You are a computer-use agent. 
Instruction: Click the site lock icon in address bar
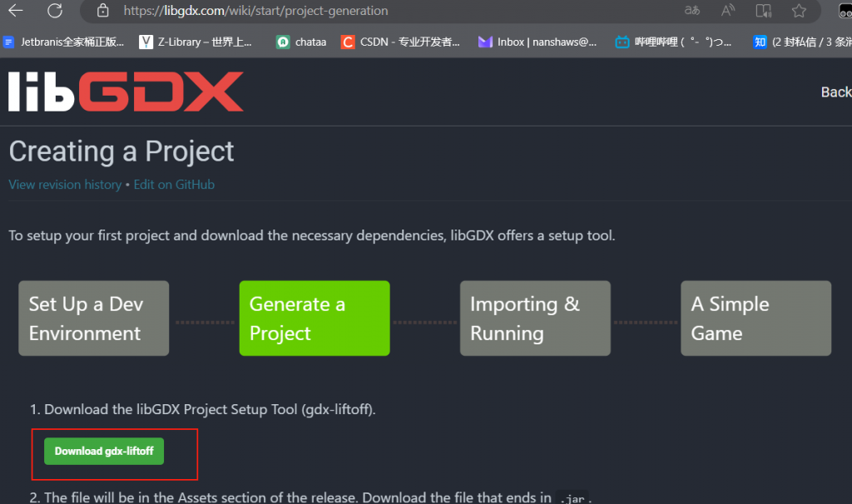click(x=103, y=11)
